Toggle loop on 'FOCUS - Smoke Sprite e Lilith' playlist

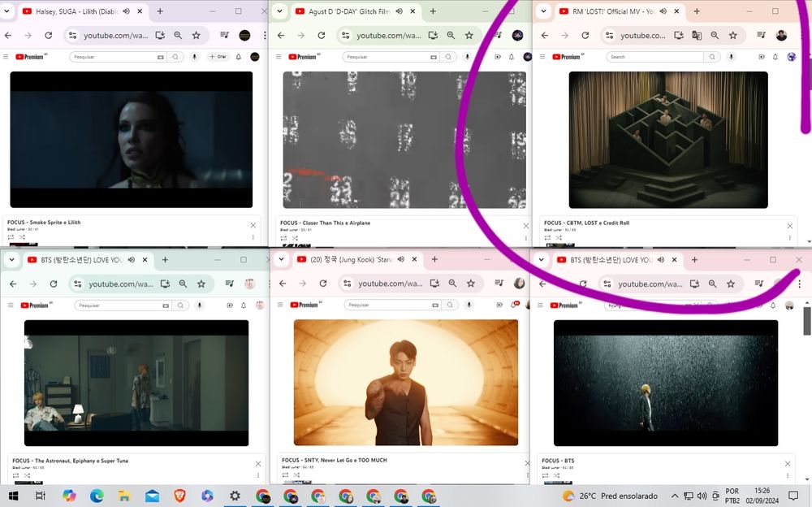(x=11, y=237)
